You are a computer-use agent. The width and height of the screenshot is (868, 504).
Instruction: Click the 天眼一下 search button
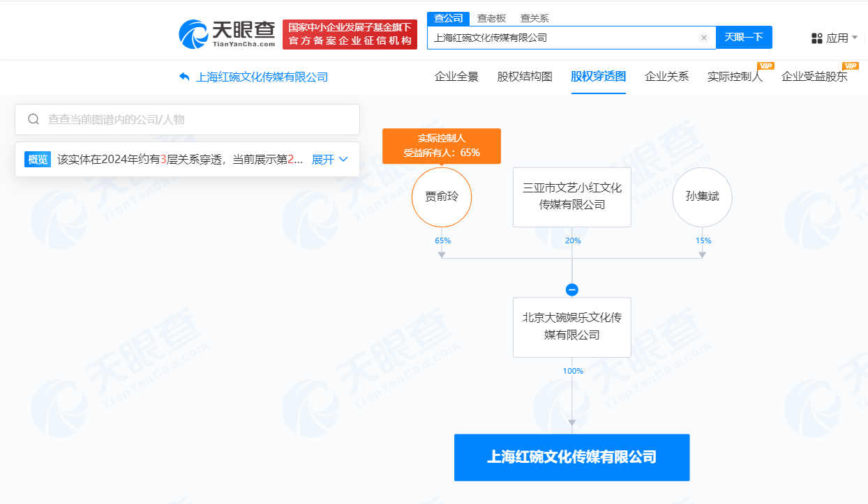[x=744, y=38]
